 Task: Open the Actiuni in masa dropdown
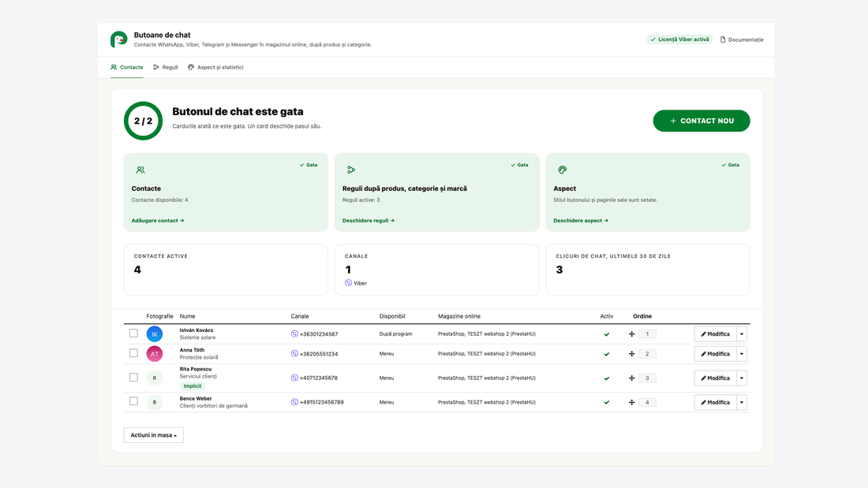pos(153,435)
